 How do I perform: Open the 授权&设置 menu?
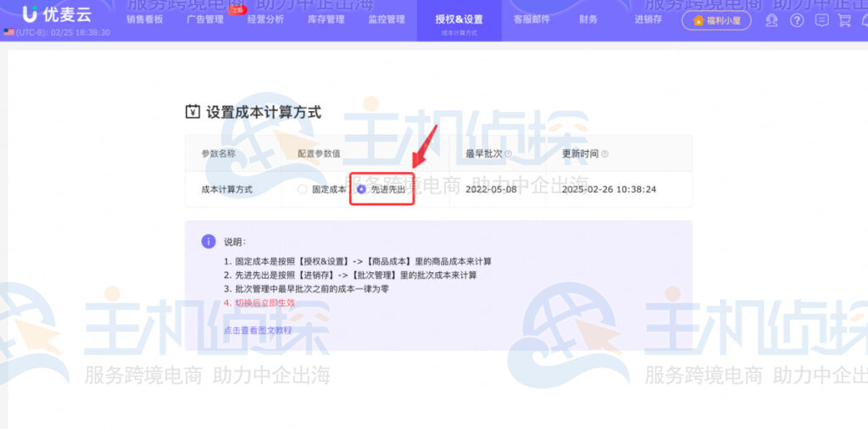point(459,19)
